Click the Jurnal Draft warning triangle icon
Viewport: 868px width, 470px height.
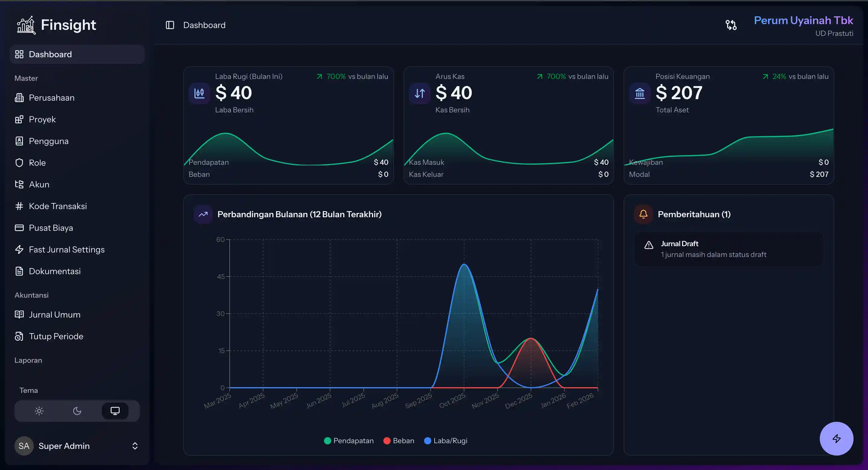pyautogui.click(x=649, y=245)
